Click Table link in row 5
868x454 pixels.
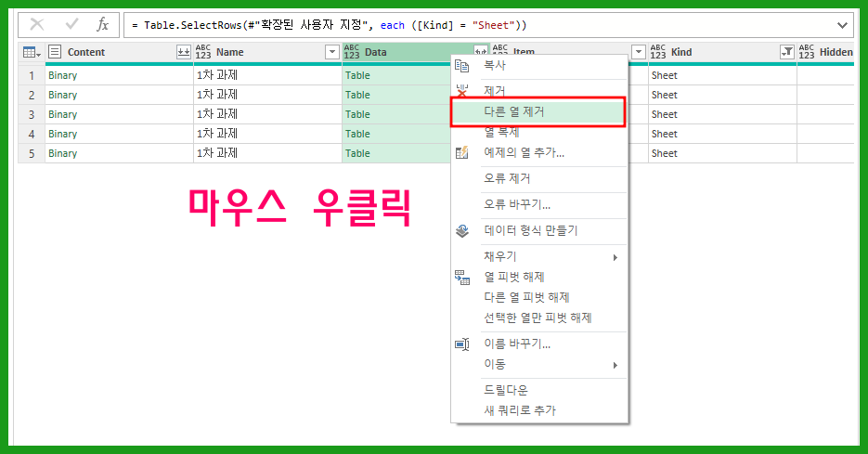(357, 153)
